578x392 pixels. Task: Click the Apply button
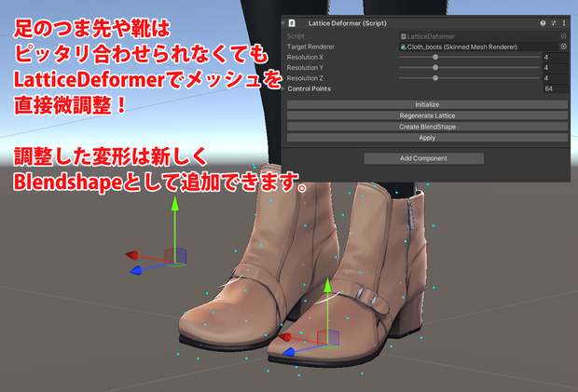[x=427, y=138]
